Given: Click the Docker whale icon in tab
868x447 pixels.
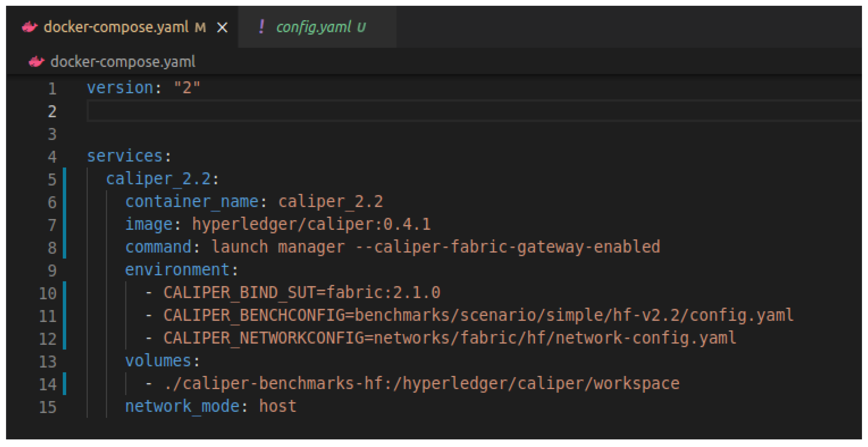Looking at the screenshot, I should pos(30,27).
